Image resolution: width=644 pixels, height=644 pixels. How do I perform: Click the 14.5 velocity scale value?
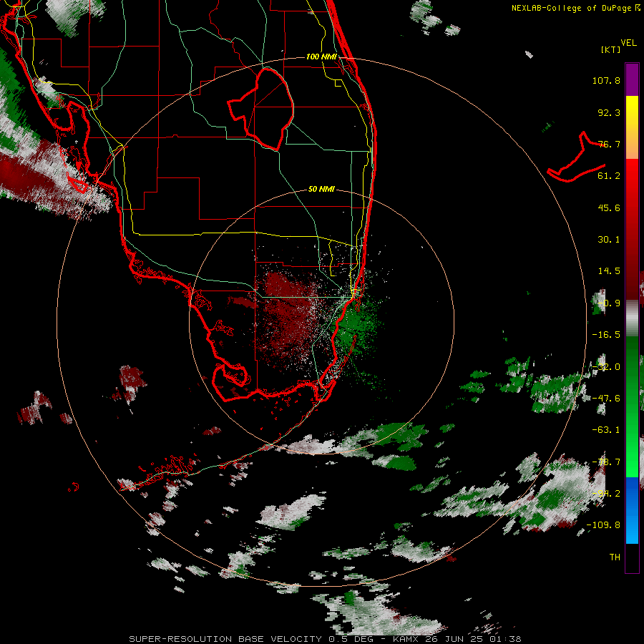pos(609,271)
